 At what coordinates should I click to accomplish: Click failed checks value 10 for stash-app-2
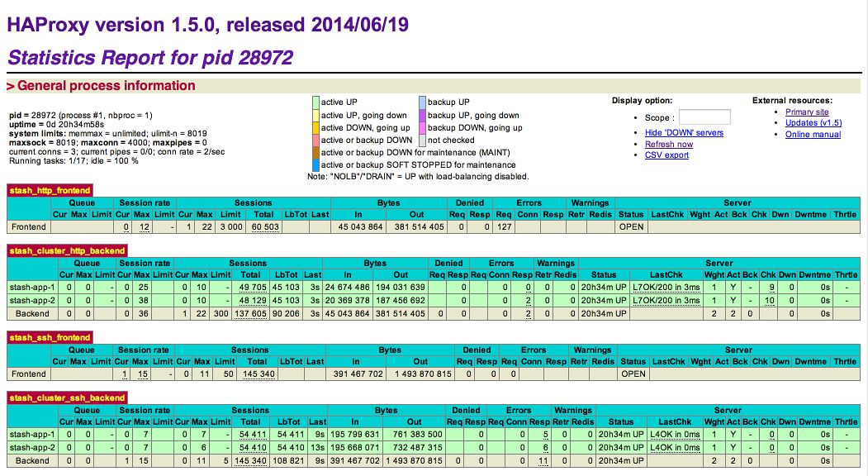(x=770, y=300)
